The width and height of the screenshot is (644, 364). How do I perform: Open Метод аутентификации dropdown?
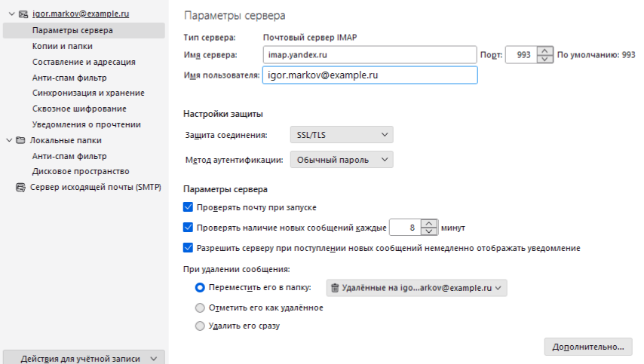click(x=341, y=160)
